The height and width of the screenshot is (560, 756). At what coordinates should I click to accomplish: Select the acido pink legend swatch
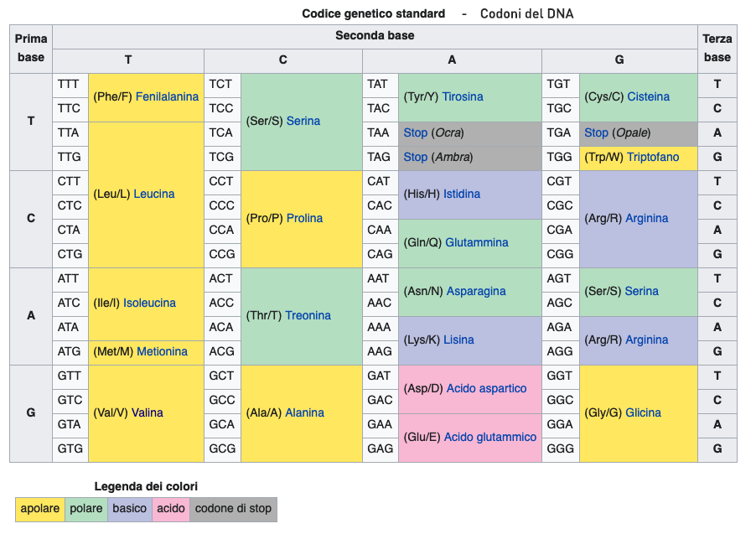(x=171, y=508)
